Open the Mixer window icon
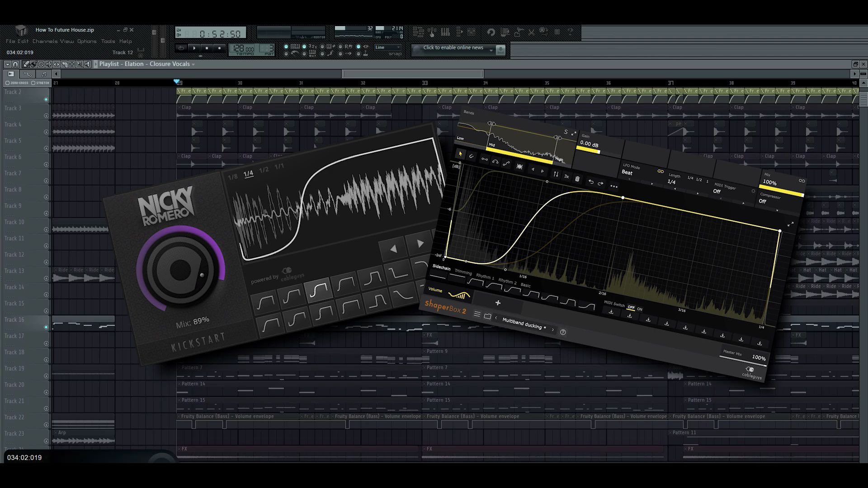868x488 pixels. click(471, 32)
